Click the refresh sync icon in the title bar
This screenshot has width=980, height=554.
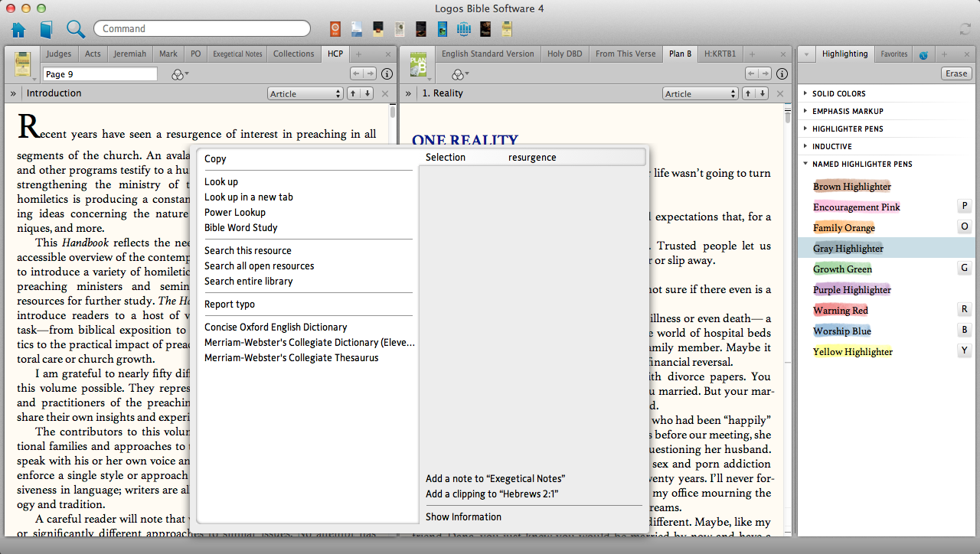[965, 29]
